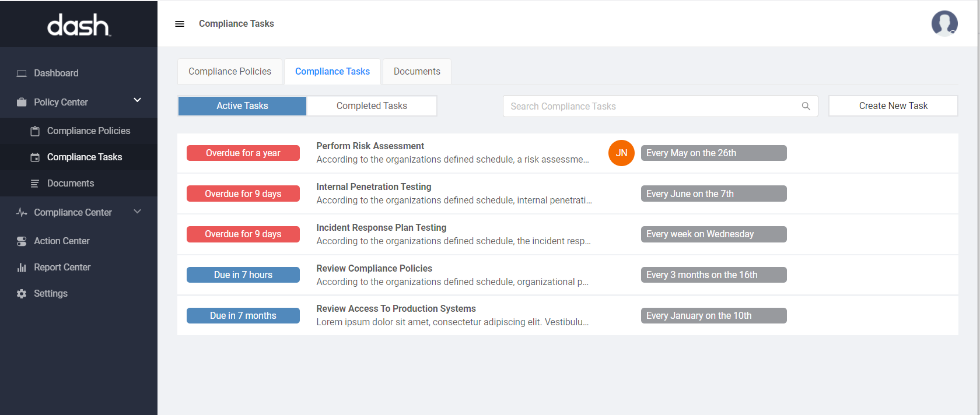Click the Dashboard monitor icon
The width and height of the screenshot is (980, 415).
click(x=22, y=73)
